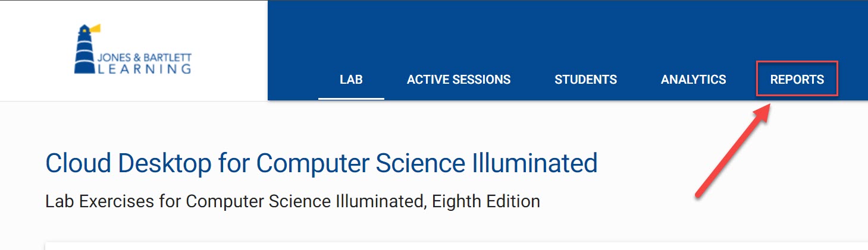Viewport: 868px width, 250px height.
Task: Click the Cloud Desktop page title
Action: click(321, 163)
